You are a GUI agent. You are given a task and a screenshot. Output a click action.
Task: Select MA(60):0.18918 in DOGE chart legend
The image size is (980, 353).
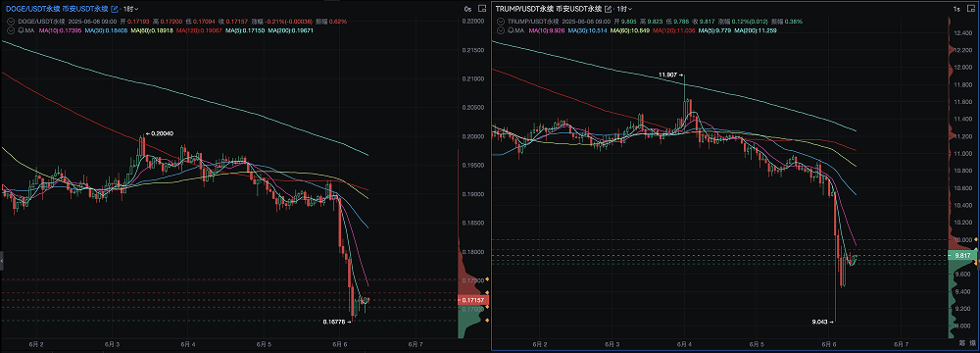click(152, 30)
